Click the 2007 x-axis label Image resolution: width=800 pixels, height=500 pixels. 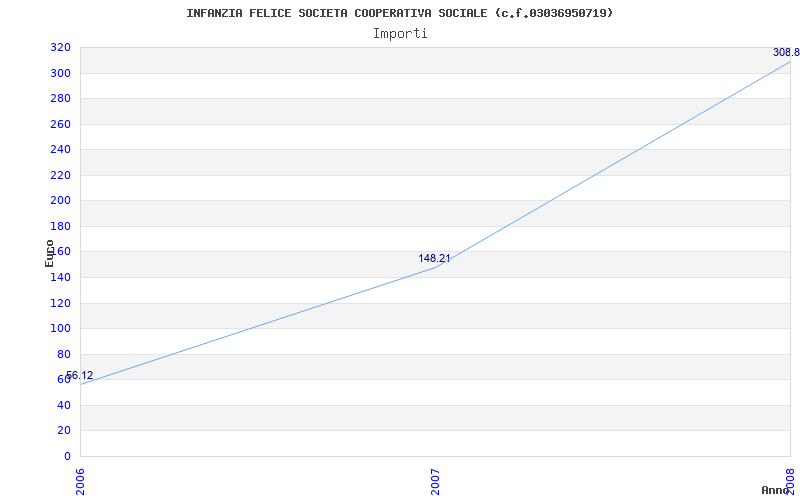435,482
